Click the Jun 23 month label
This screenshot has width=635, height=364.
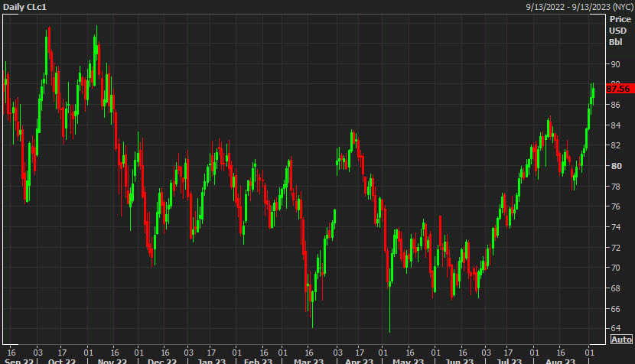click(x=459, y=361)
